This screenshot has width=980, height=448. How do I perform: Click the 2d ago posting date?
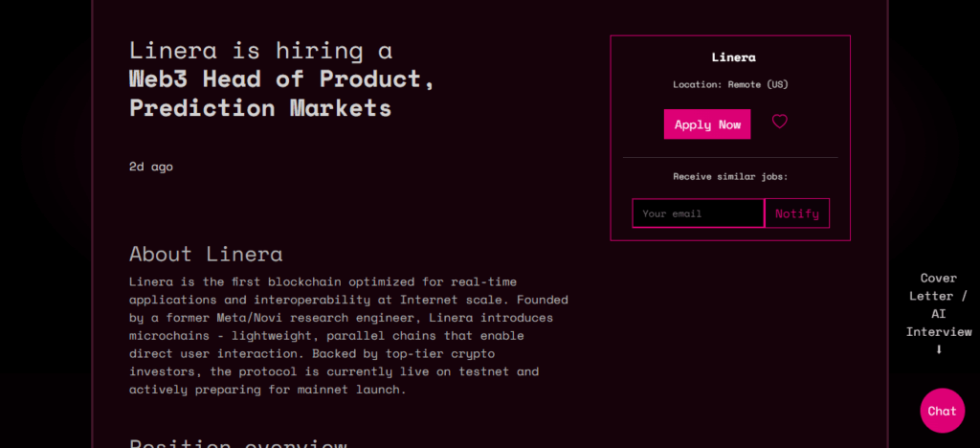click(x=151, y=167)
